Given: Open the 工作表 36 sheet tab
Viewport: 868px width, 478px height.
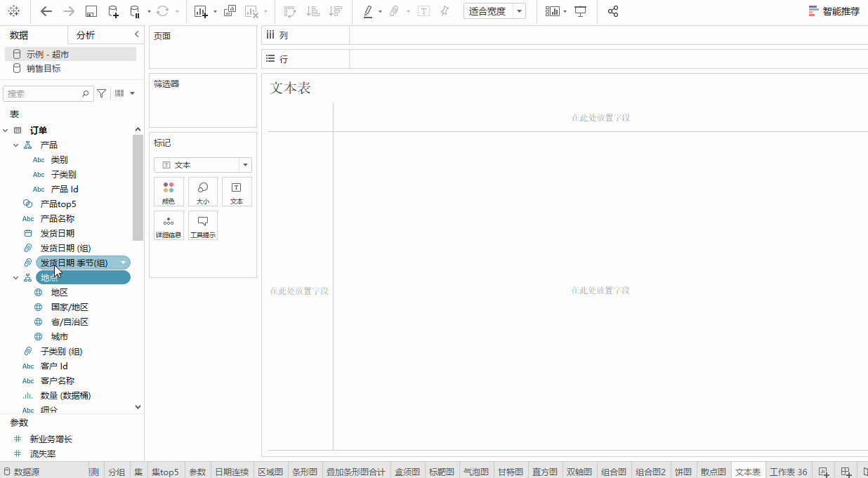Looking at the screenshot, I should click(789, 472).
